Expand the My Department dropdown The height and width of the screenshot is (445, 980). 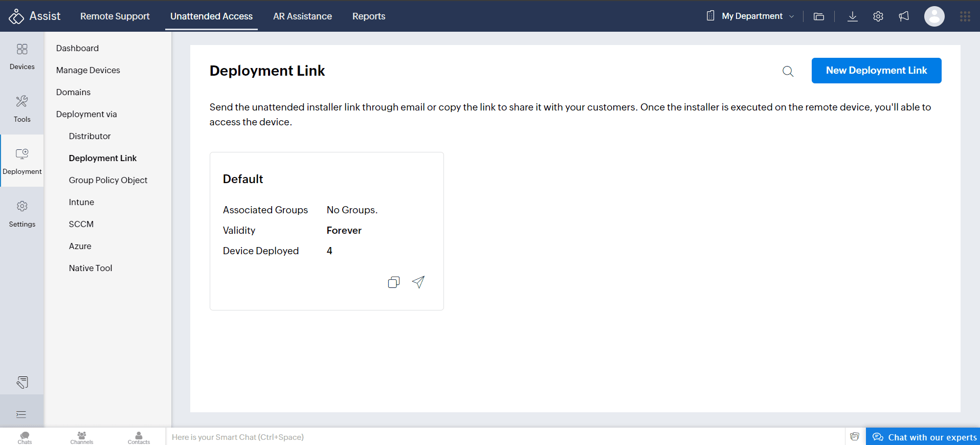(x=752, y=16)
